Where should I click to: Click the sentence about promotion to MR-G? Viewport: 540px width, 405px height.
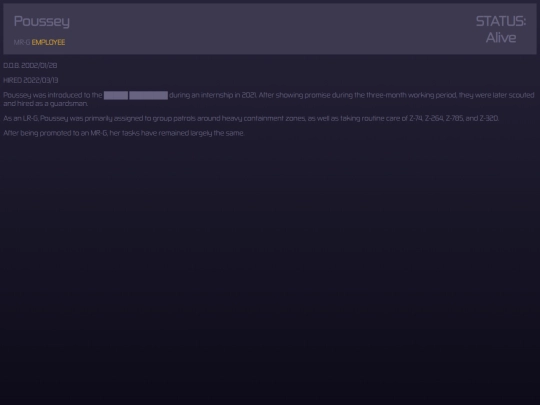tap(124, 133)
